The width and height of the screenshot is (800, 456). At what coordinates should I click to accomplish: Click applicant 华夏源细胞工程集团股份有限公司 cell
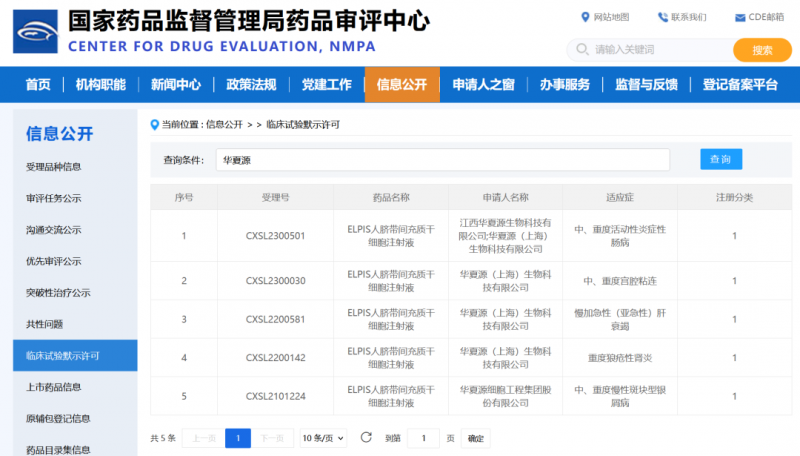point(506,396)
